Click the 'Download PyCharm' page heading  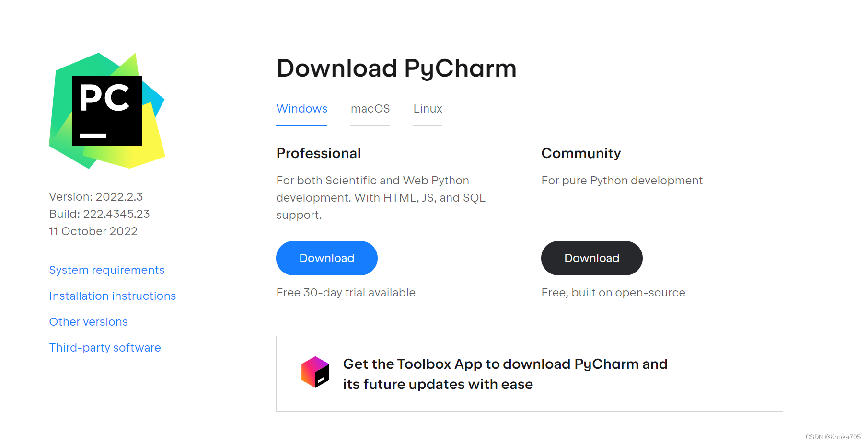click(x=396, y=68)
